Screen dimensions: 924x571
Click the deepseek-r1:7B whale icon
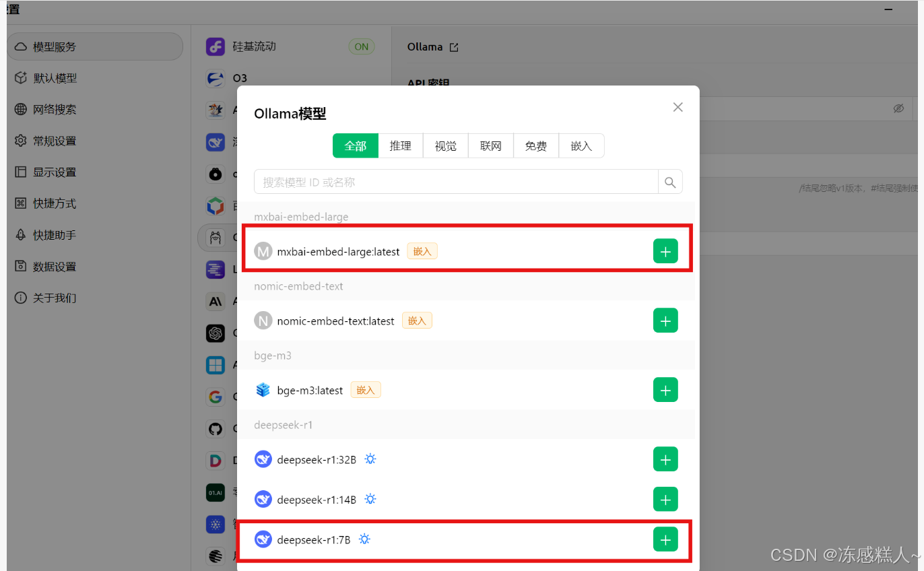pyautogui.click(x=263, y=539)
